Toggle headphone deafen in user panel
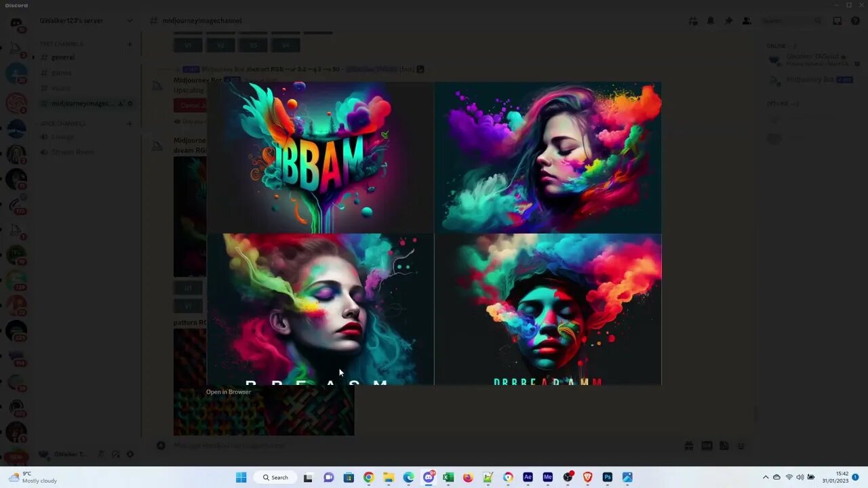 pyautogui.click(x=116, y=454)
